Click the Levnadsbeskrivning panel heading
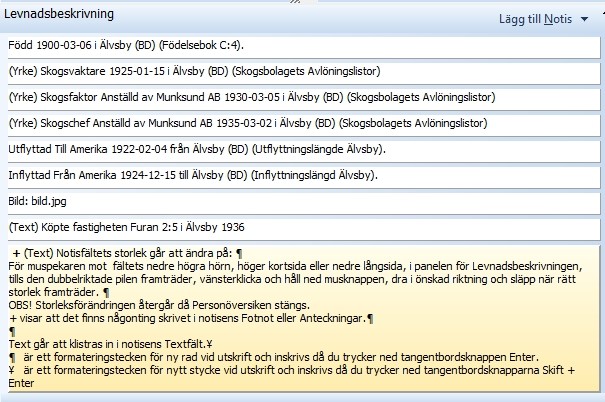 coord(59,14)
